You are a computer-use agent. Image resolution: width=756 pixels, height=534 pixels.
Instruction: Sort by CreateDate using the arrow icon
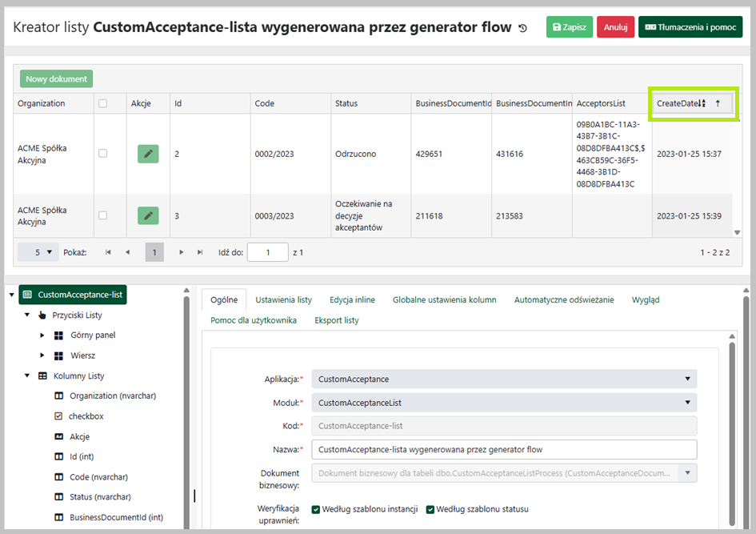point(718,103)
